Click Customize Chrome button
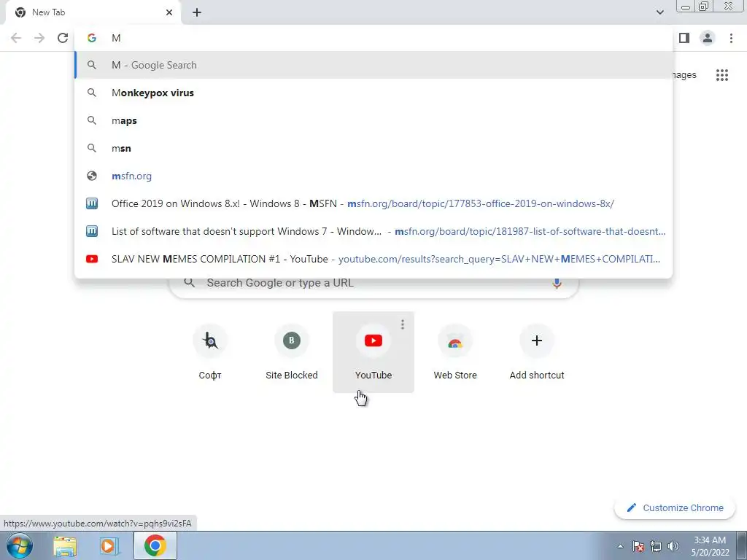The image size is (747, 560). coord(676,507)
